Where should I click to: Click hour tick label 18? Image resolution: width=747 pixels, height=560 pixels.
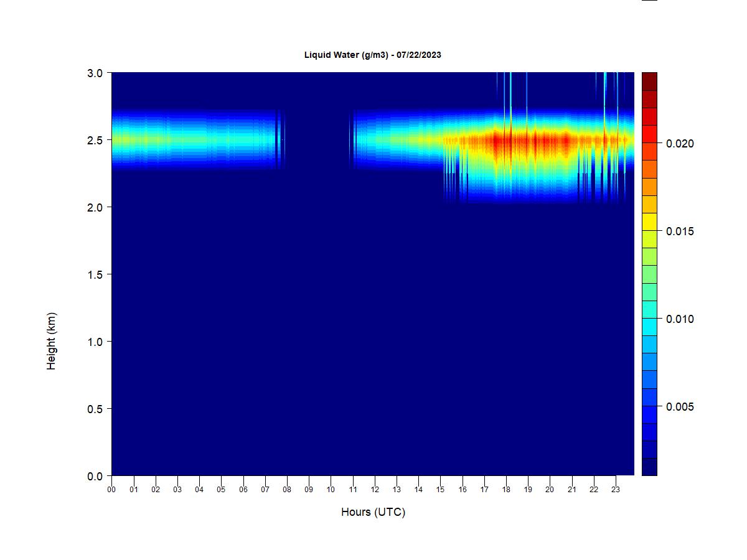point(506,490)
